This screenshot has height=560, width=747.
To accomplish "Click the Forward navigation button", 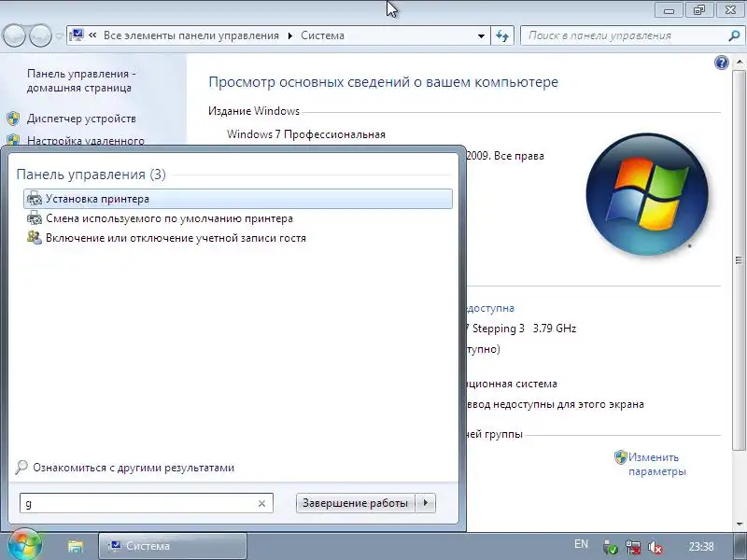I will 40,35.
